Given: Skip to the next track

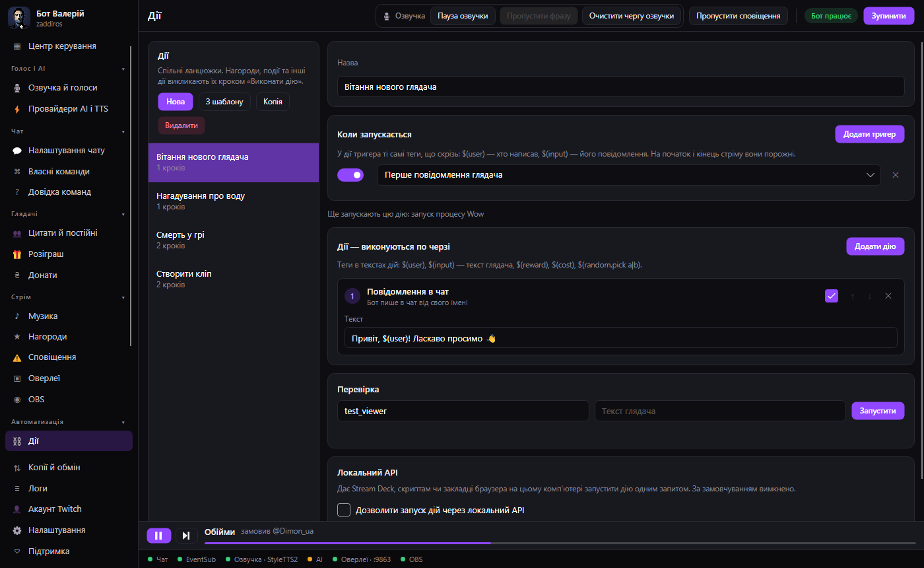Looking at the screenshot, I should [x=186, y=536].
